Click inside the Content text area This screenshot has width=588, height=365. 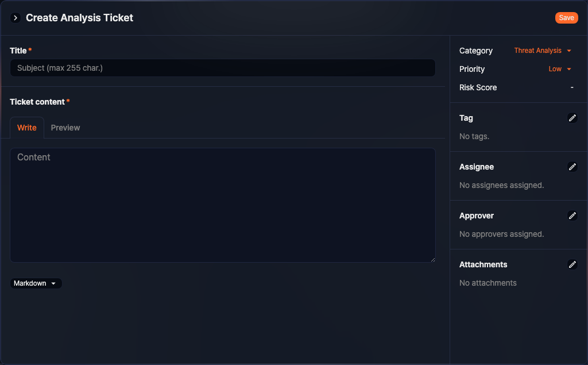point(223,205)
